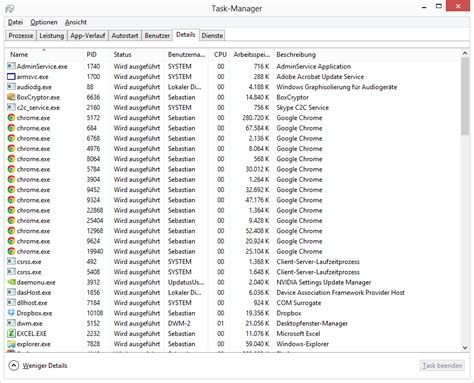
Task: Click Chrome icon for PID 3904
Action: pyautogui.click(x=11, y=179)
